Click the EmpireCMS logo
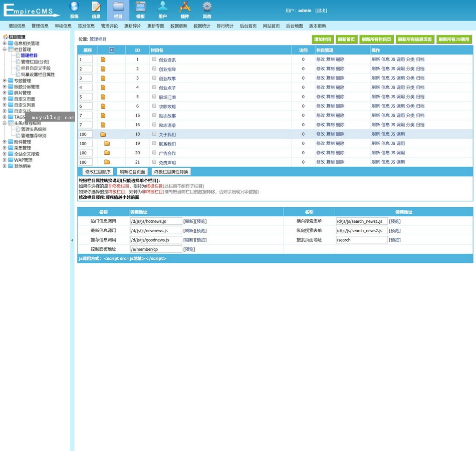 click(x=31, y=11)
